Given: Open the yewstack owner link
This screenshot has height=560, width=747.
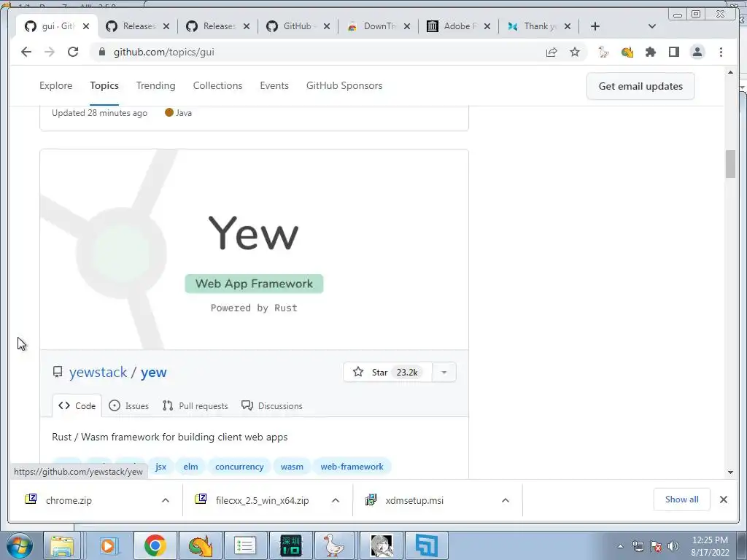Looking at the screenshot, I should tap(98, 373).
